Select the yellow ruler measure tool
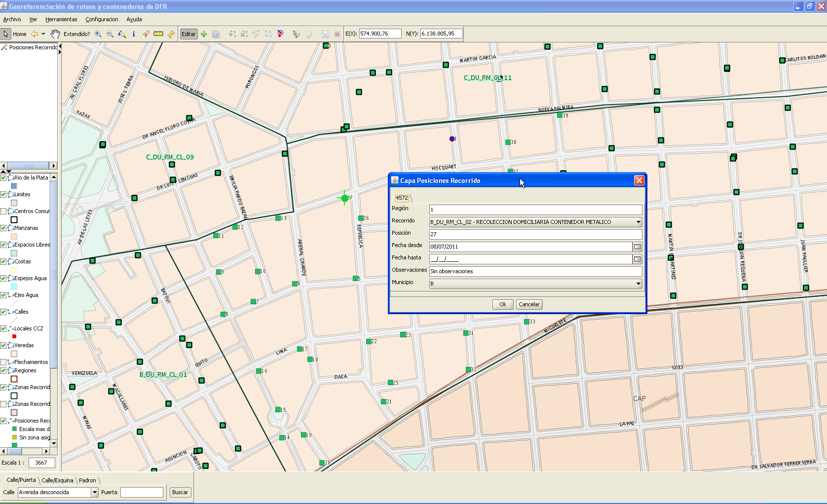827x504 pixels. coord(158,34)
